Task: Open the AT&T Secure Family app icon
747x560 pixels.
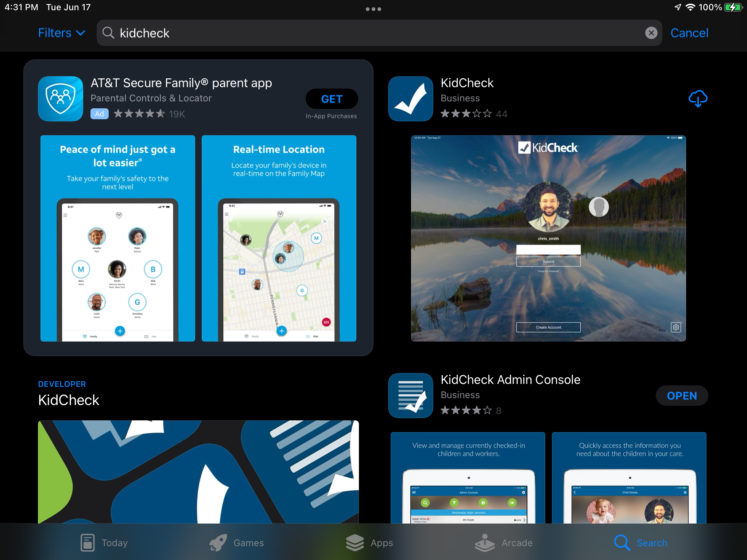Action: point(61,98)
